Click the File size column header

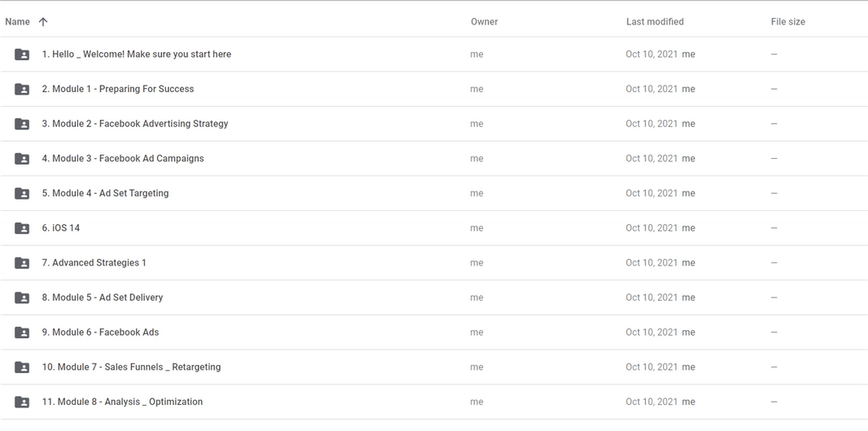(x=787, y=22)
